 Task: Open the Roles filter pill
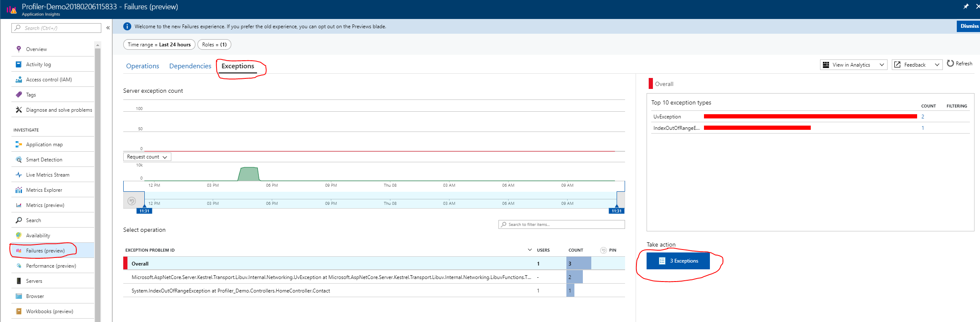coord(214,45)
